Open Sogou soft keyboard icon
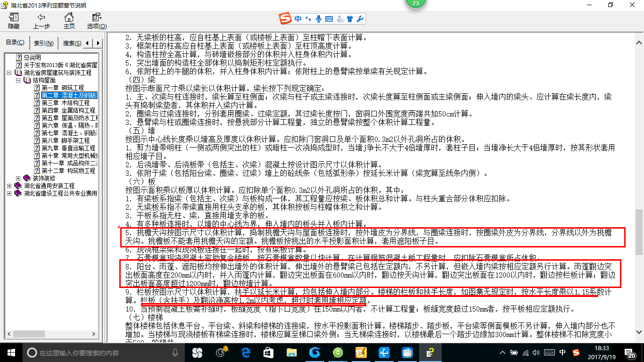 [x=329, y=19]
